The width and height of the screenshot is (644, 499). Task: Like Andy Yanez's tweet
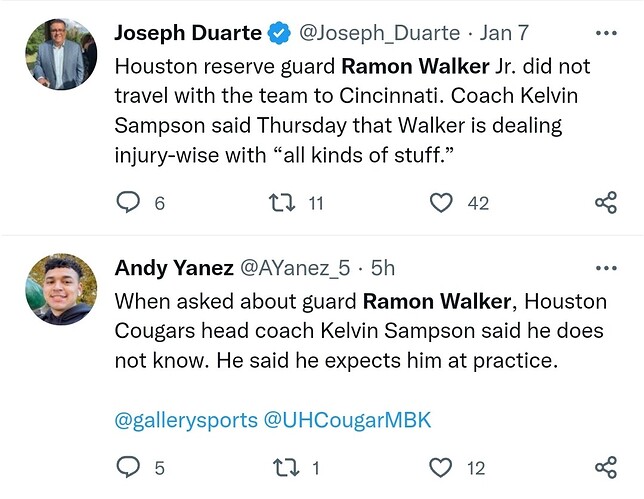click(441, 467)
